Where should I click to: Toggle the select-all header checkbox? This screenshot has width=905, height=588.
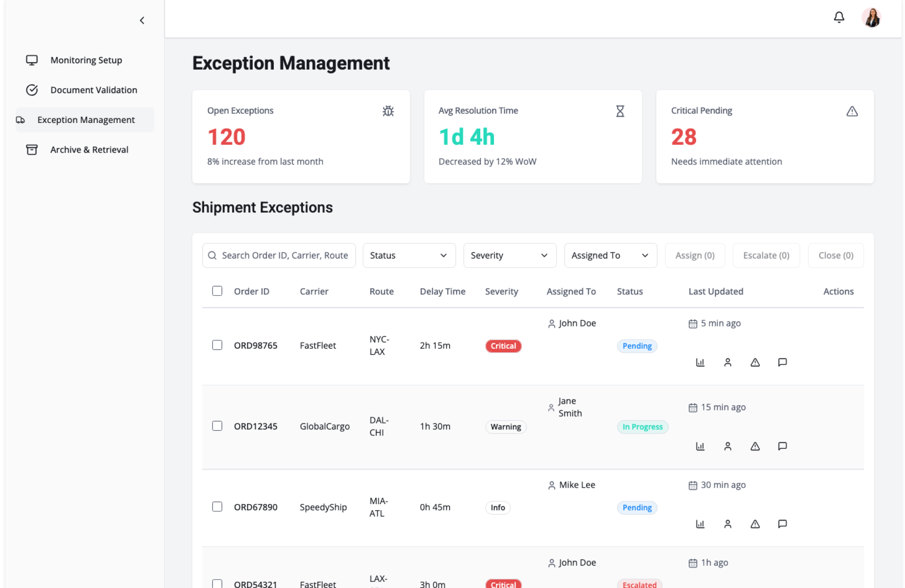point(217,291)
